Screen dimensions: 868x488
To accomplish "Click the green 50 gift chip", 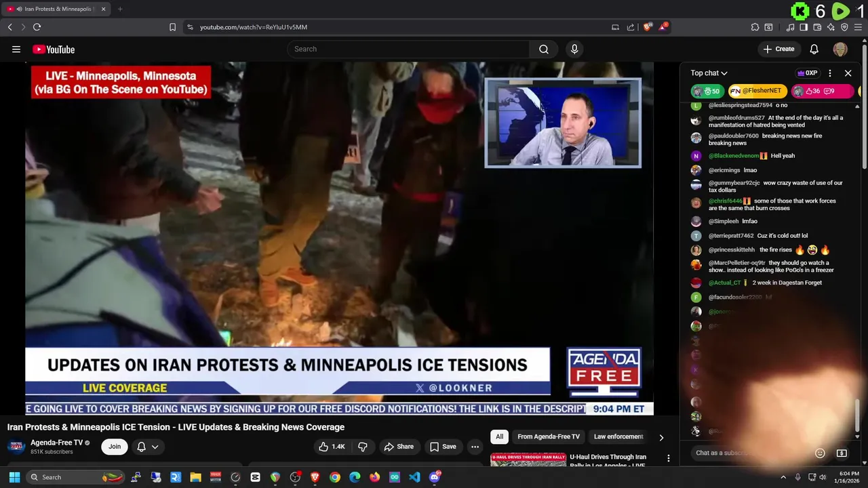I will coord(707,91).
